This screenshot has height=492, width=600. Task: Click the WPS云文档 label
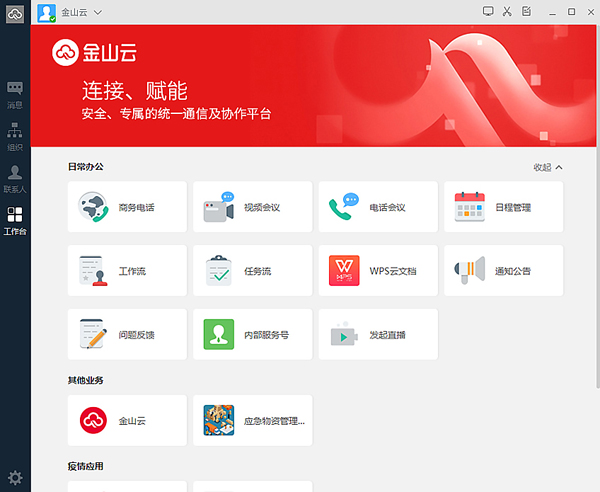(393, 271)
